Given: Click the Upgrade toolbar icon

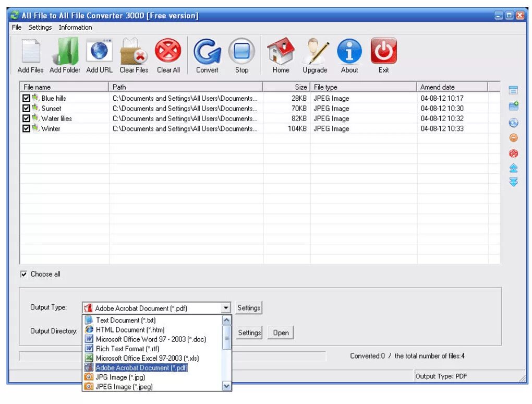Looking at the screenshot, I should pos(315,52).
